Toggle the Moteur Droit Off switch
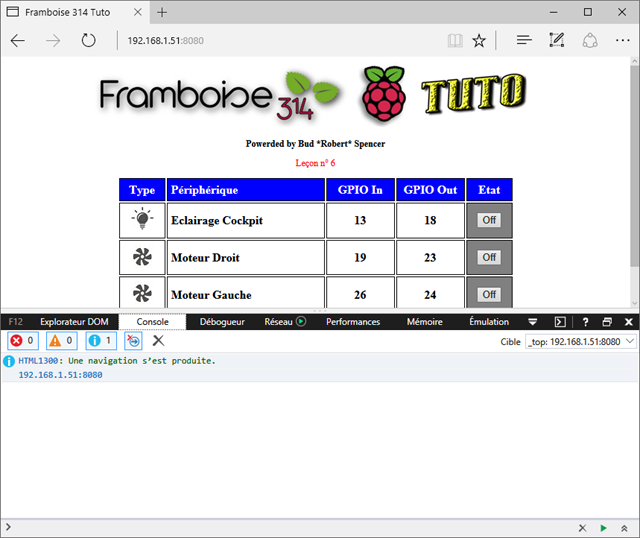The image size is (640, 538). (x=489, y=257)
